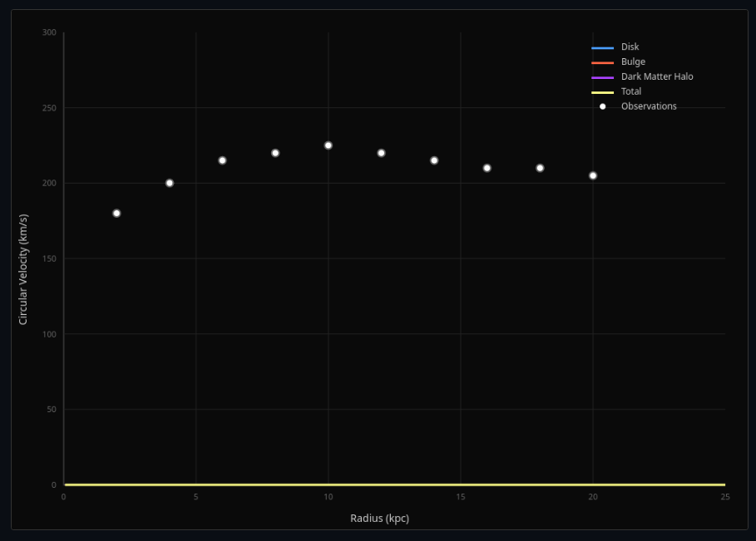756x541 pixels.
Task: Click the purple Dark Matter Halo line symbol
Action: (x=605, y=76)
